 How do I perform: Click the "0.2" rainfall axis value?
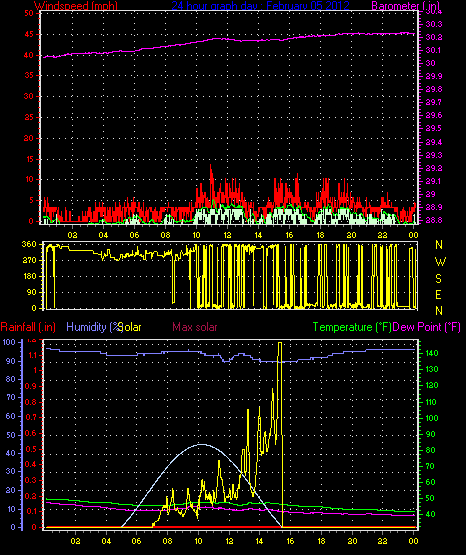point(31,496)
